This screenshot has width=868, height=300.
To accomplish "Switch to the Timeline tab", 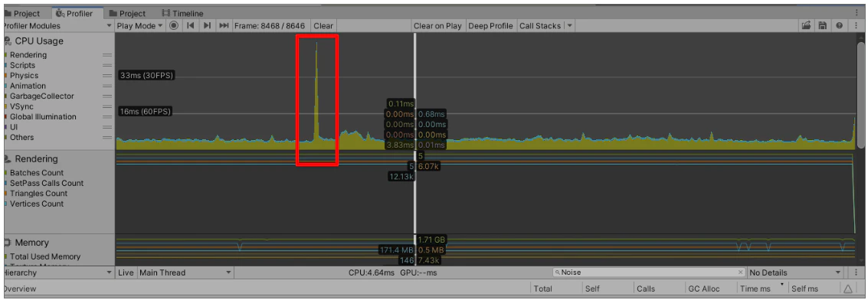I will pyautogui.click(x=183, y=13).
